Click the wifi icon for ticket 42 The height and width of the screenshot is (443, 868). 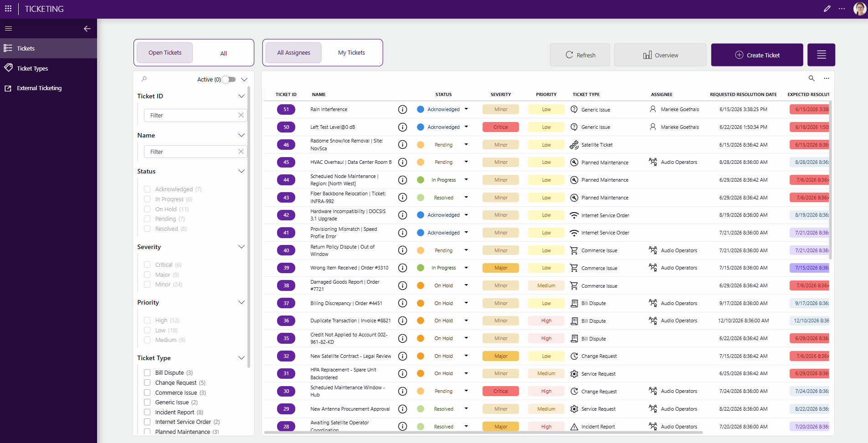coord(574,215)
